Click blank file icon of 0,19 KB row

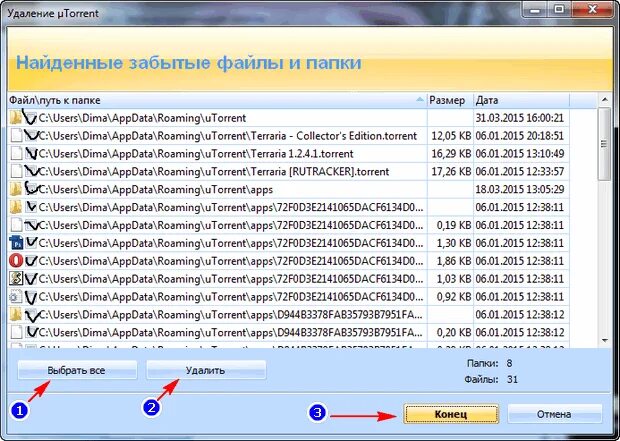click(x=16, y=225)
